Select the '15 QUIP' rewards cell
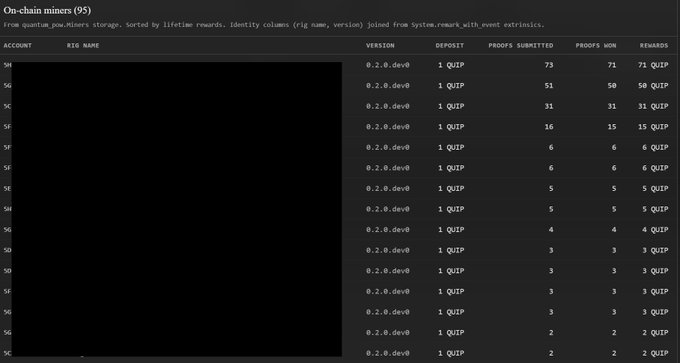 pyautogui.click(x=653, y=127)
